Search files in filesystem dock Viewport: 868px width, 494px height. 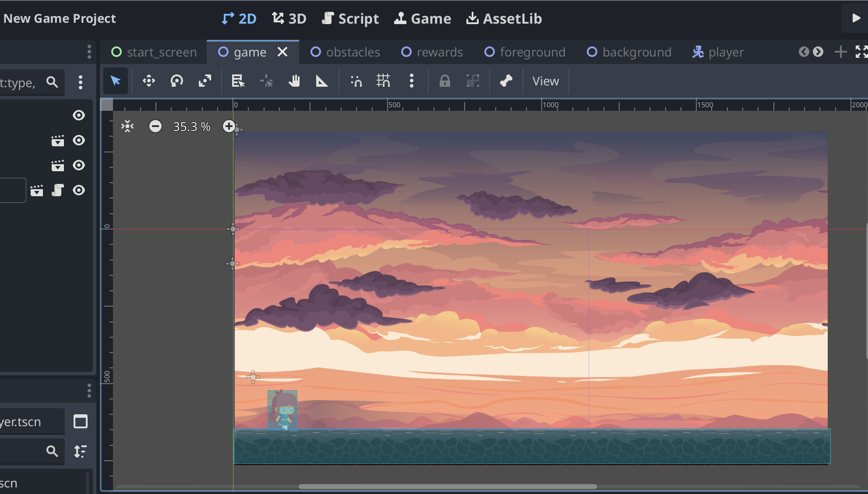[52, 451]
